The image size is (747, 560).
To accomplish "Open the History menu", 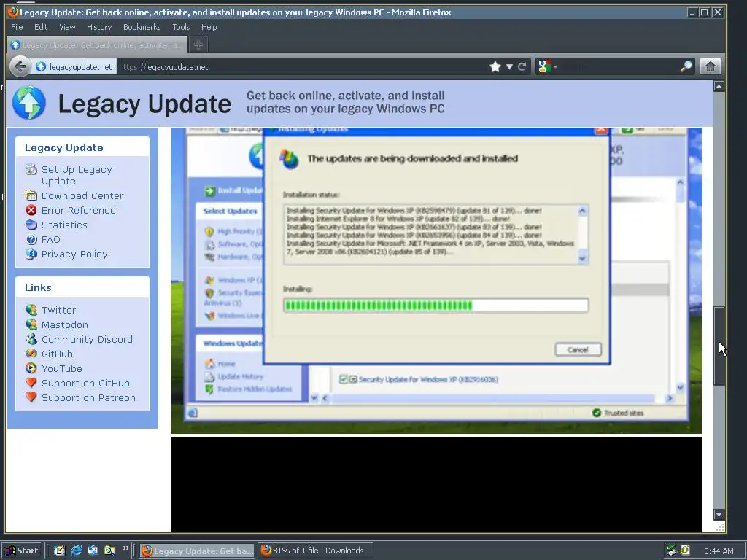I will click(99, 27).
